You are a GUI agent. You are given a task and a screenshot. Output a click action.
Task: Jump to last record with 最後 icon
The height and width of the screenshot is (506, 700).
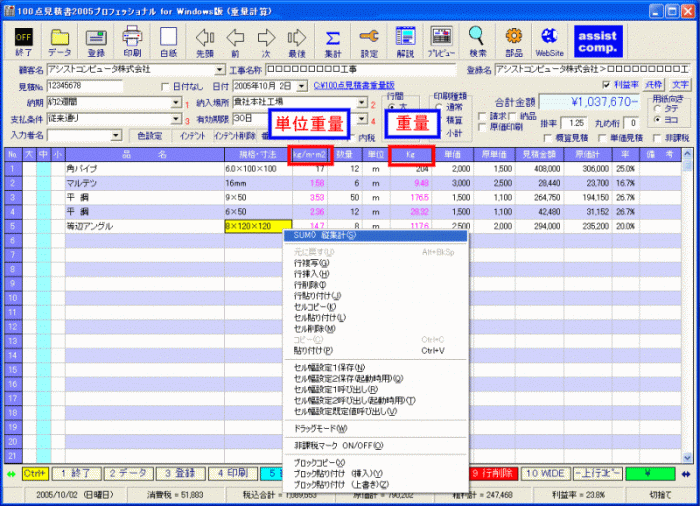click(297, 42)
